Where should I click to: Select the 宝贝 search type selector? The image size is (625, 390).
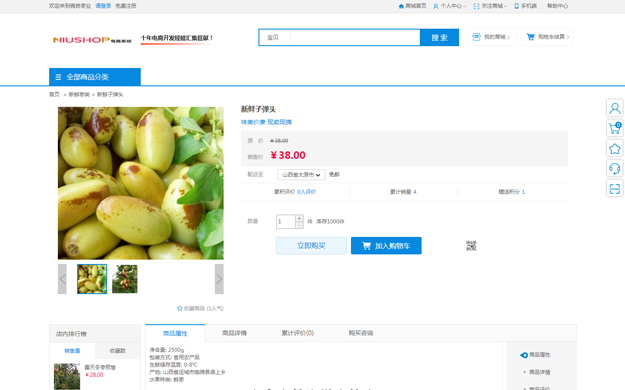(x=274, y=37)
